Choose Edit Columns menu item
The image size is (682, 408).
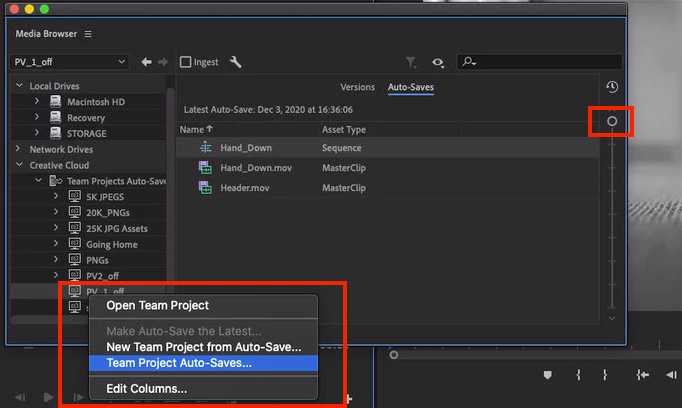tap(203, 388)
